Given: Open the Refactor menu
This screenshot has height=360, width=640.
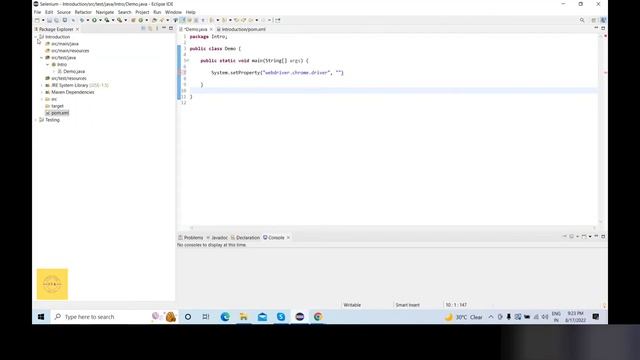Looking at the screenshot, I should [83, 12].
